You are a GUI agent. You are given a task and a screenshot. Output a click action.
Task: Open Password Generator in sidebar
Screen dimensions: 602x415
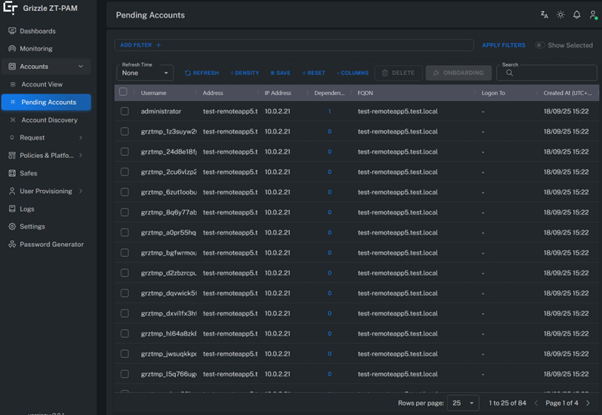(x=51, y=244)
